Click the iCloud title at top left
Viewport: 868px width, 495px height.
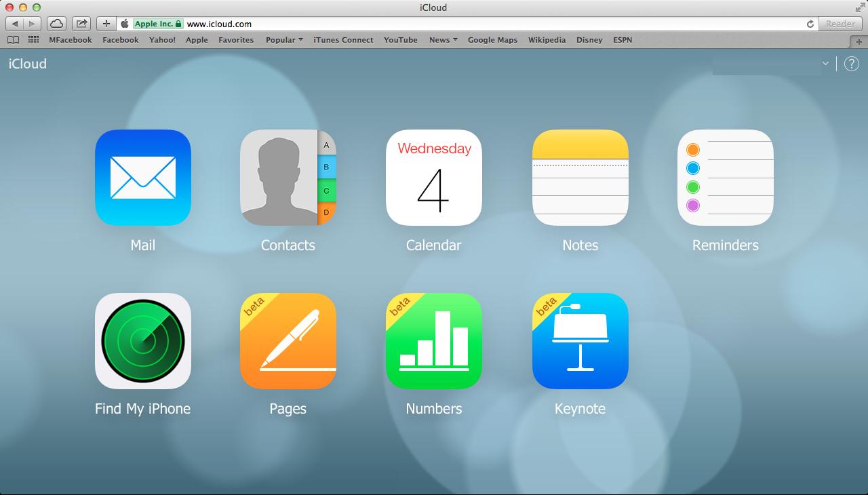28,64
